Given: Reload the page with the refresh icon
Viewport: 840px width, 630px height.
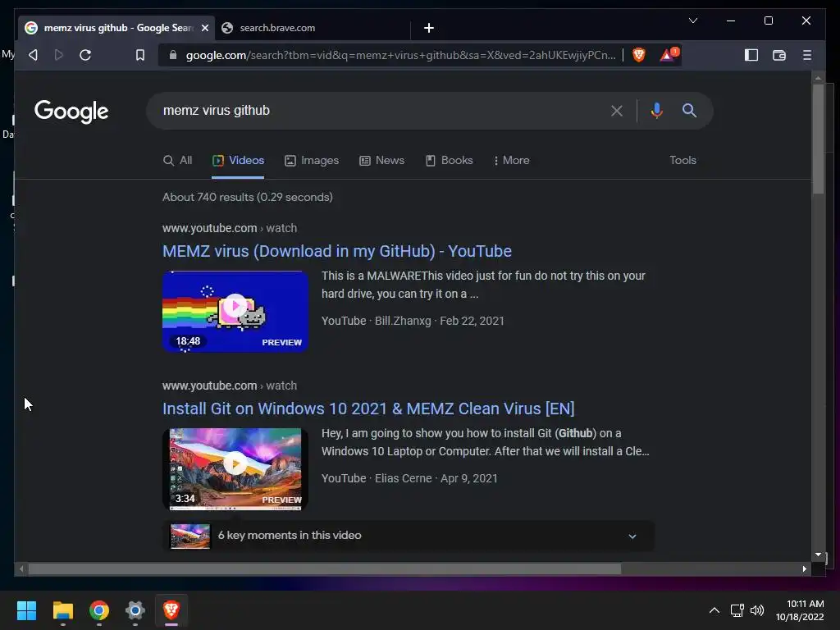Looking at the screenshot, I should coord(85,55).
